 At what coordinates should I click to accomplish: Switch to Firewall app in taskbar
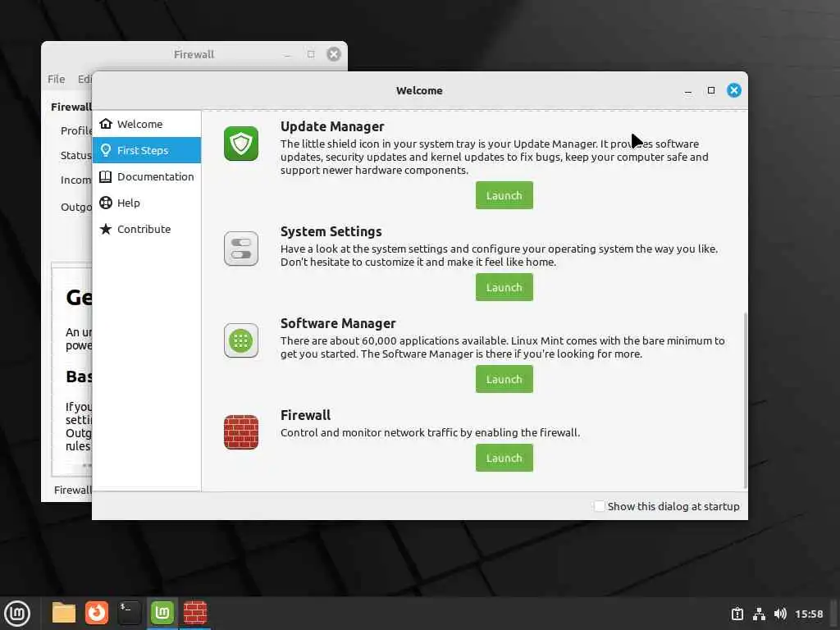point(195,613)
